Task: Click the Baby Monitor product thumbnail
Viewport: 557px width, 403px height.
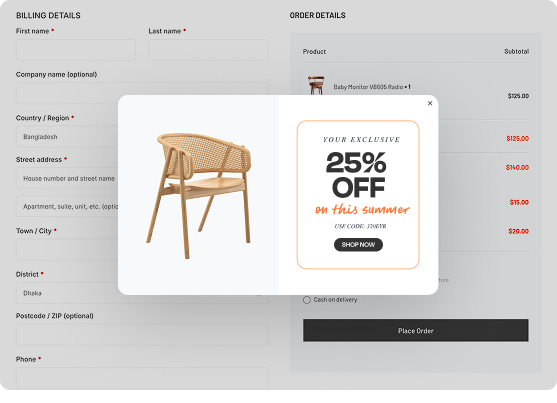Action: click(x=316, y=85)
